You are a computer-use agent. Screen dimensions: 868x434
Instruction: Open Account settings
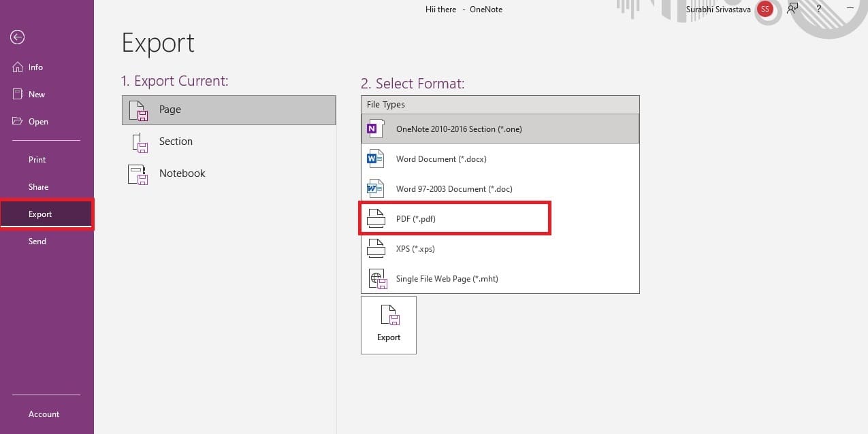(x=44, y=414)
